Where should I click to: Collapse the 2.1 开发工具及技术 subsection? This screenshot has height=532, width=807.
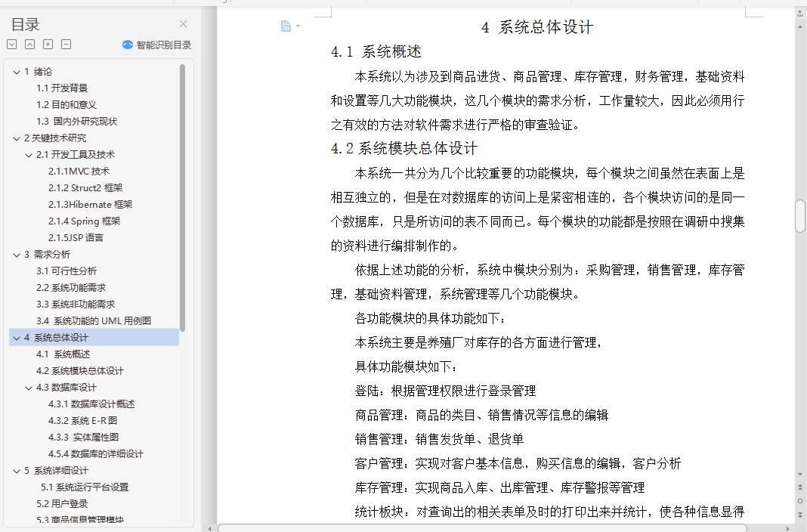click(x=29, y=155)
